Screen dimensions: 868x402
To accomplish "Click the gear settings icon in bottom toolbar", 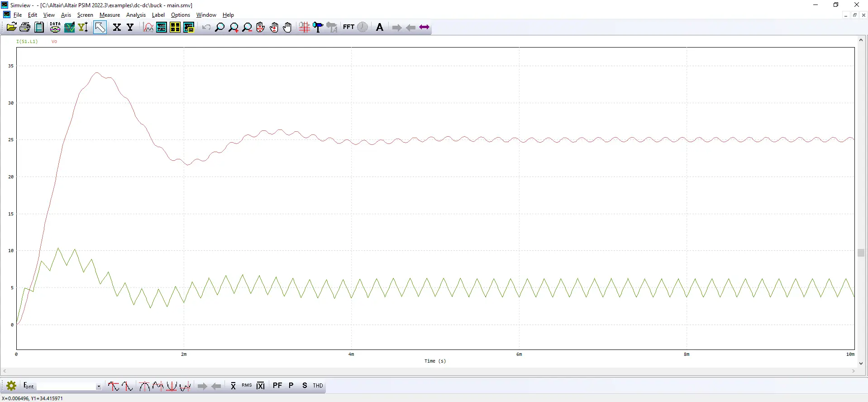I will 11,386.
